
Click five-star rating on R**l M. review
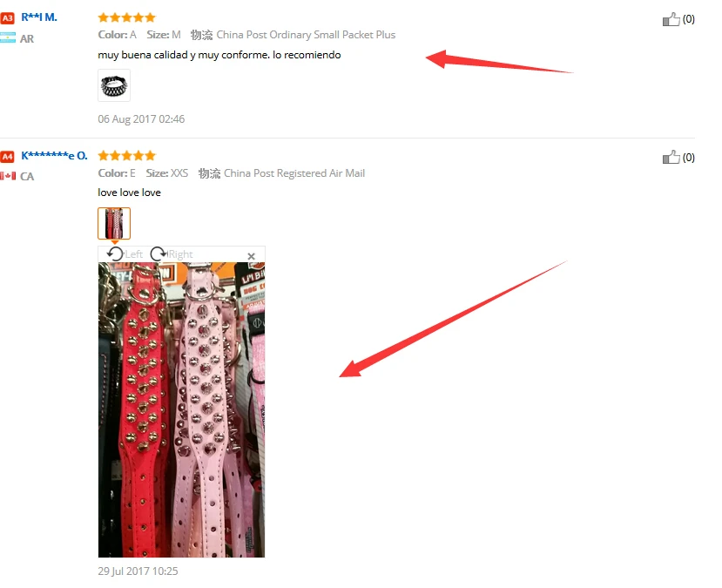pyautogui.click(x=127, y=17)
